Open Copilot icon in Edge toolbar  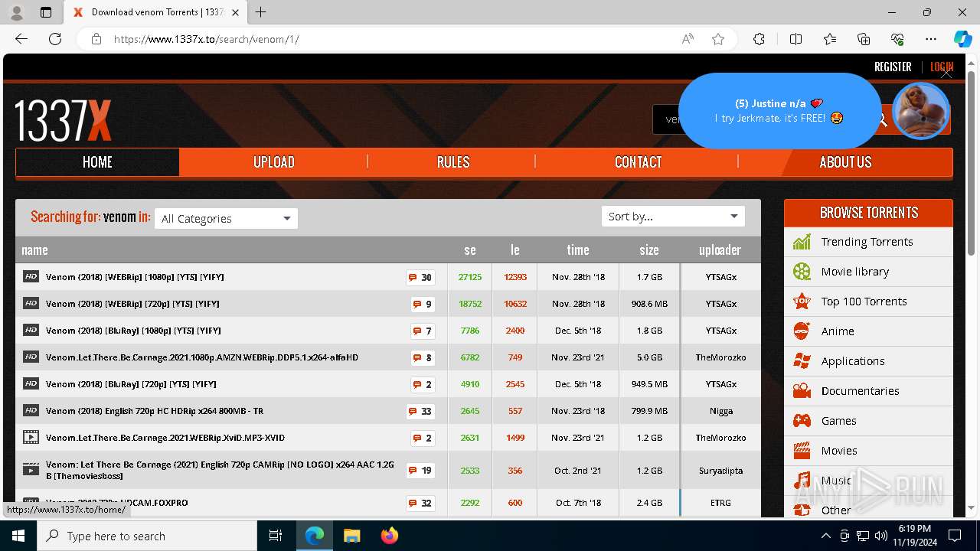coord(962,39)
